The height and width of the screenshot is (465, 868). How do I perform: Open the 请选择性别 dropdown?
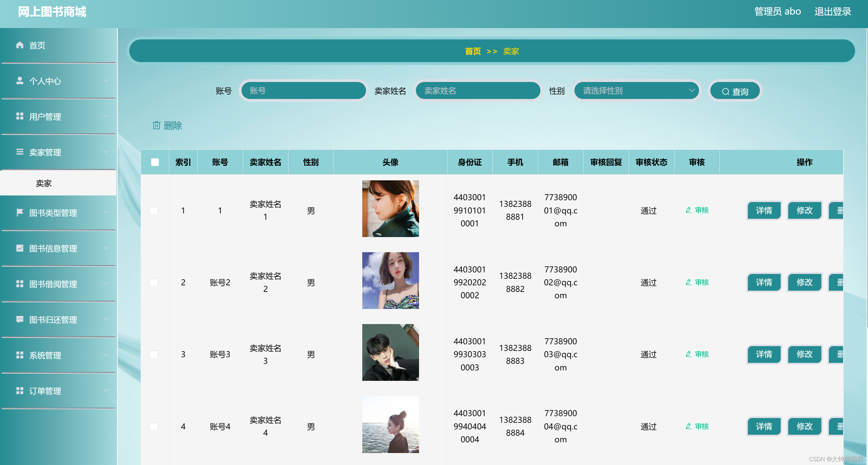pos(637,91)
